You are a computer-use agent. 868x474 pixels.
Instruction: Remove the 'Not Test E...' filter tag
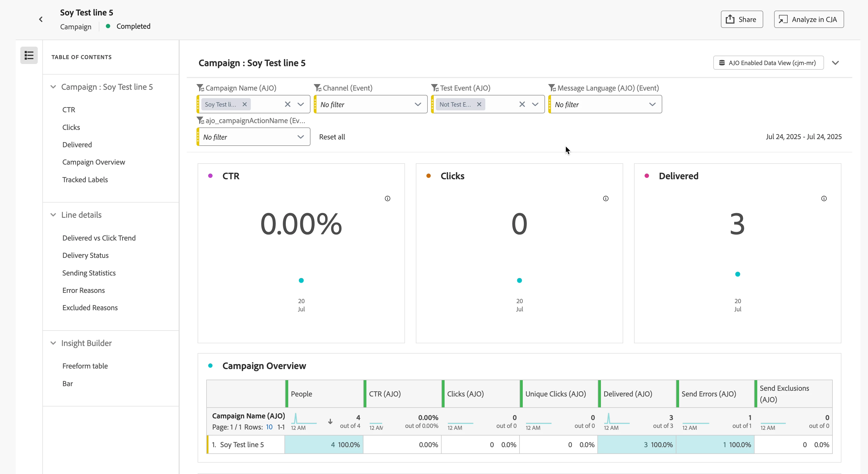479,104
